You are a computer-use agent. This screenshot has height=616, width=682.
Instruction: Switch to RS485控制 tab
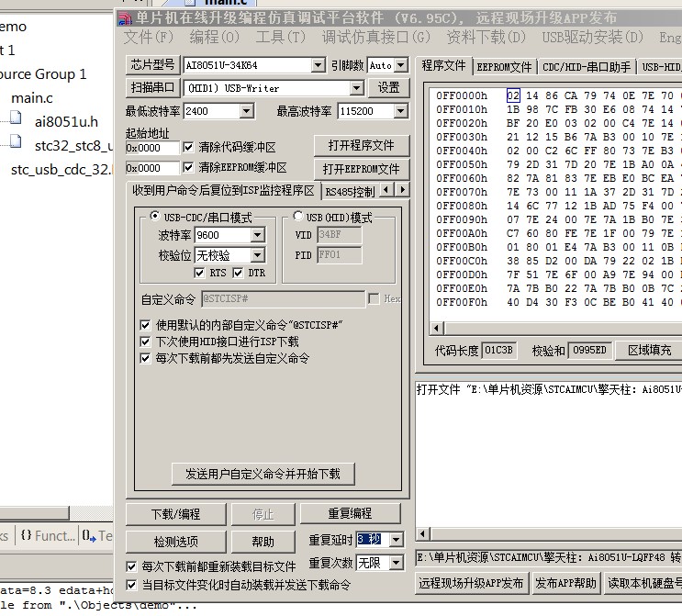point(350,192)
